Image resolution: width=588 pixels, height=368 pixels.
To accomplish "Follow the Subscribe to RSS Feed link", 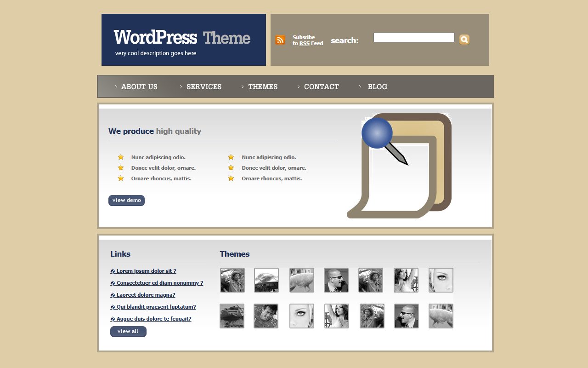I will pyautogui.click(x=308, y=40).
